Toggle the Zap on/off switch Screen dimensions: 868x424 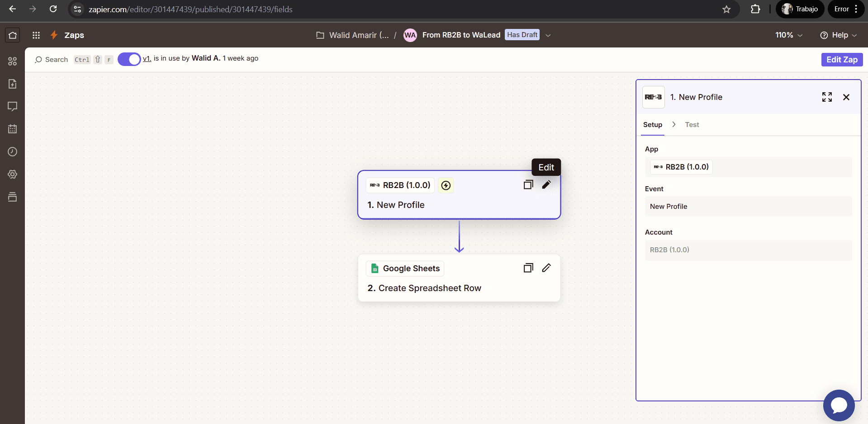129,59
